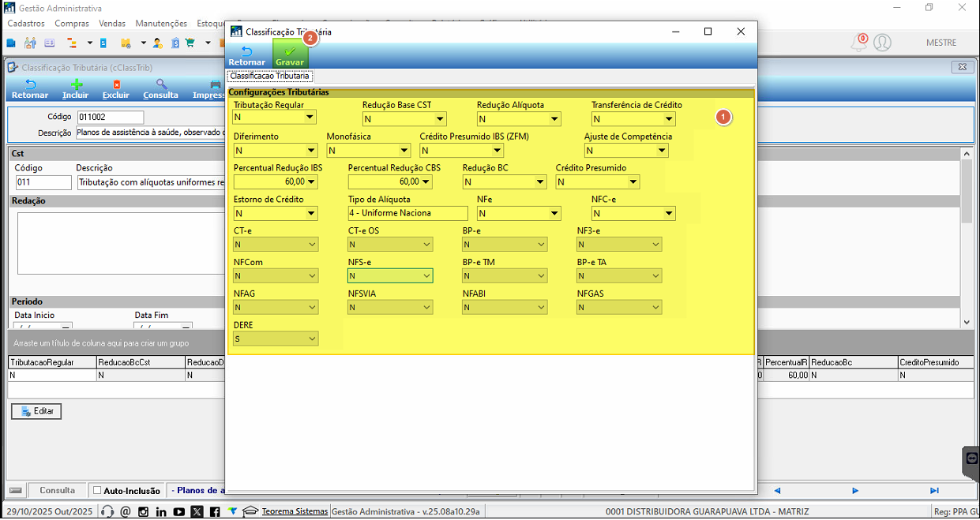The image size is (980, 520).
Task: Click the headset support icon in status bar
Action: pos(108,511)
